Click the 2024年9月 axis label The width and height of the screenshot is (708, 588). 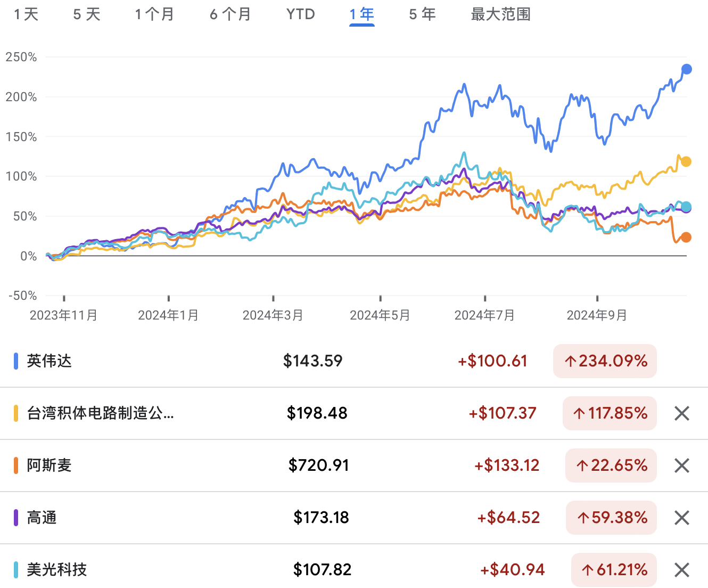[597, 315]
